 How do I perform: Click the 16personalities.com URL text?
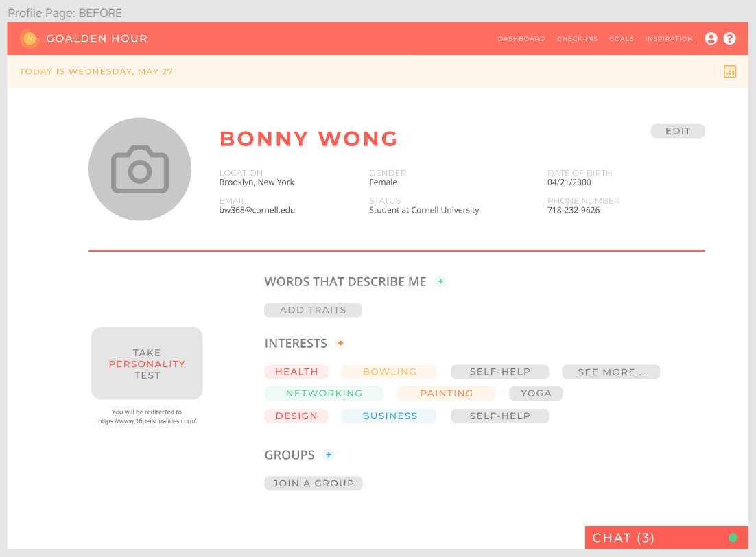click(147, 421)
